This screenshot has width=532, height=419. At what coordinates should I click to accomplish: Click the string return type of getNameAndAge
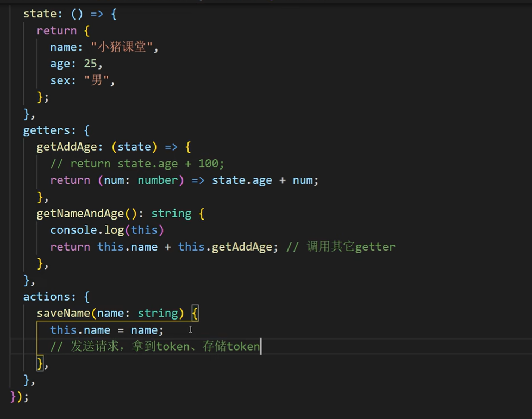point(171,214)
